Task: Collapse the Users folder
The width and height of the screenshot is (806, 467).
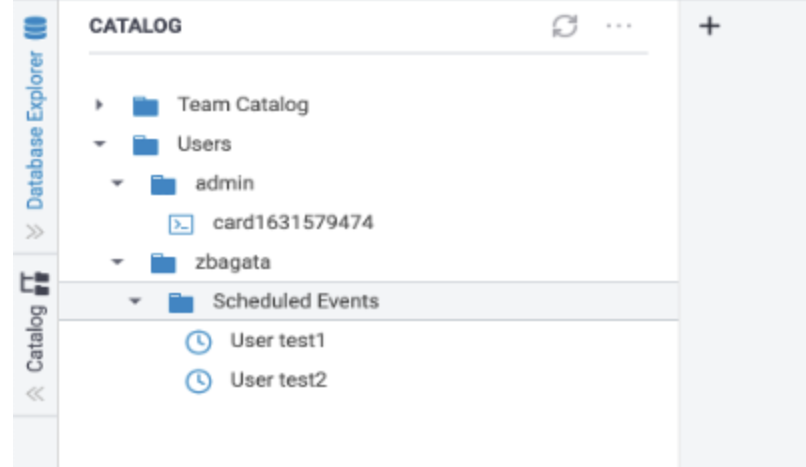Action: pyautogui.click(x=99, y=144)
